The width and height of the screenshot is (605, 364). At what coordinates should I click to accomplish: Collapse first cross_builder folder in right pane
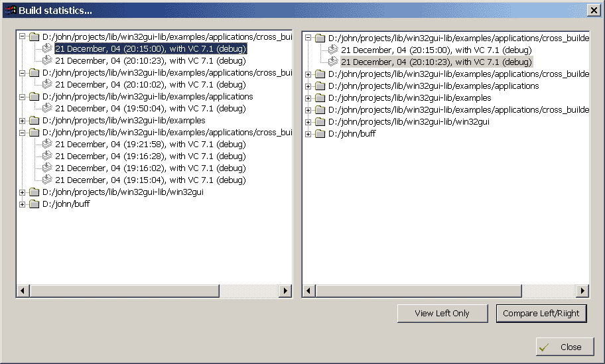pyautogui.click(x=308, y=38)
